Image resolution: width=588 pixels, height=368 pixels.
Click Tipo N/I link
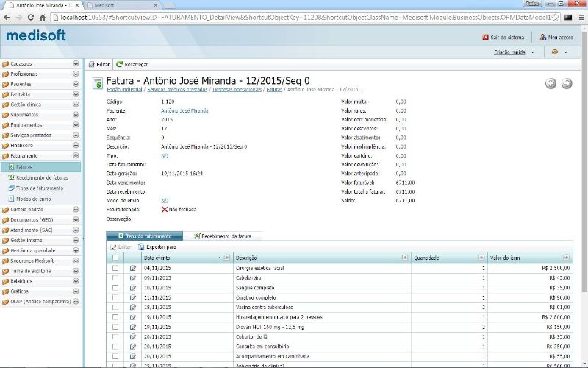(165, 155)
